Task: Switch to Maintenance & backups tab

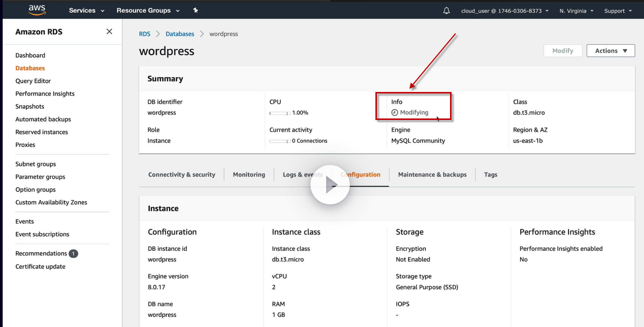Action: coord(432,174)
